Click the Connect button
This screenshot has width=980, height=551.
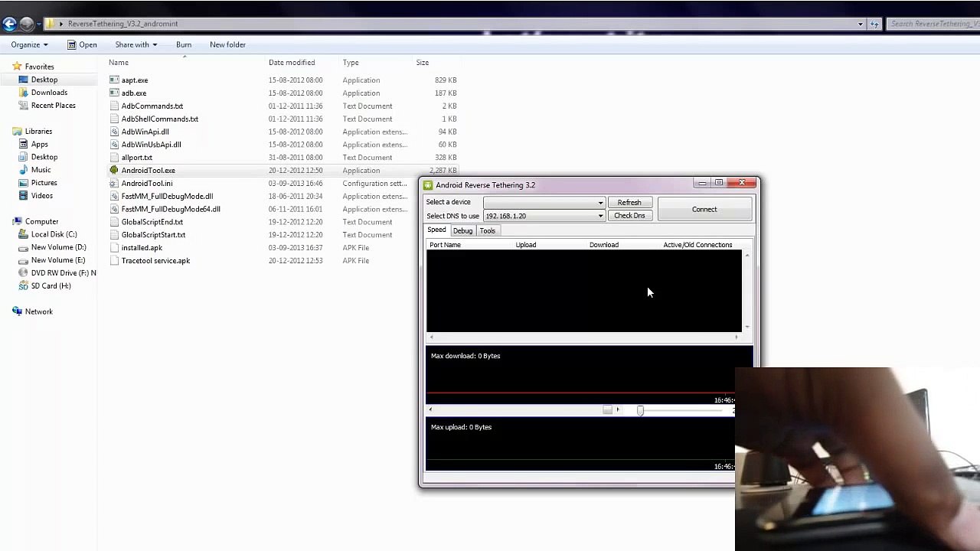click(704, 209)
